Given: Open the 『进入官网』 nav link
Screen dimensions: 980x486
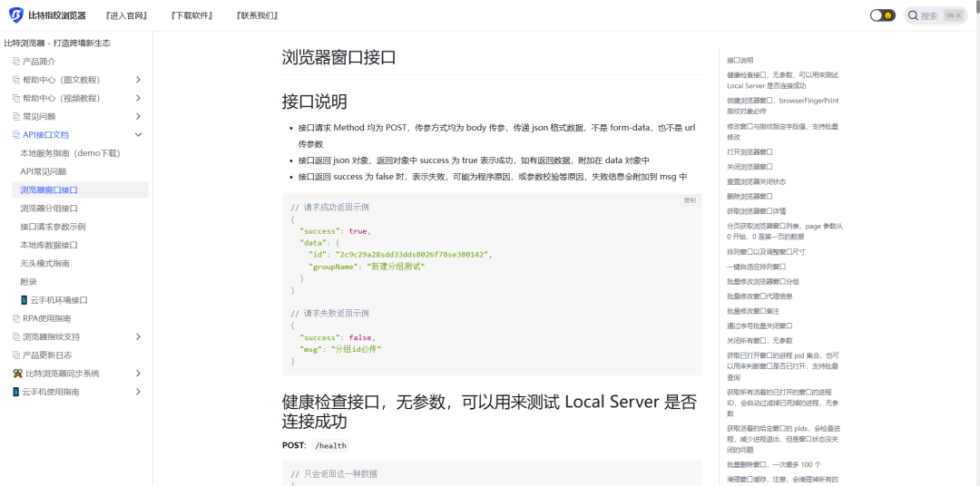Looking at the screenshot, I should [x=126, y=15].
